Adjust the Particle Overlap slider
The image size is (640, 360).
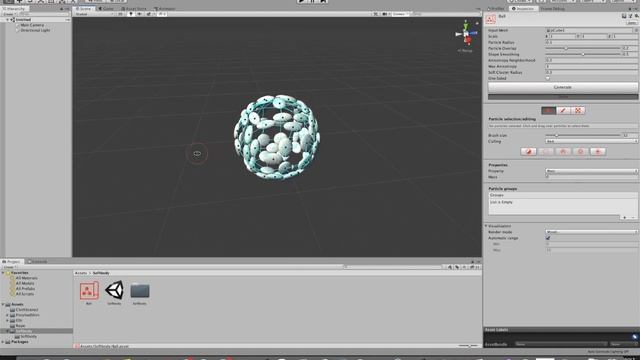583,48
